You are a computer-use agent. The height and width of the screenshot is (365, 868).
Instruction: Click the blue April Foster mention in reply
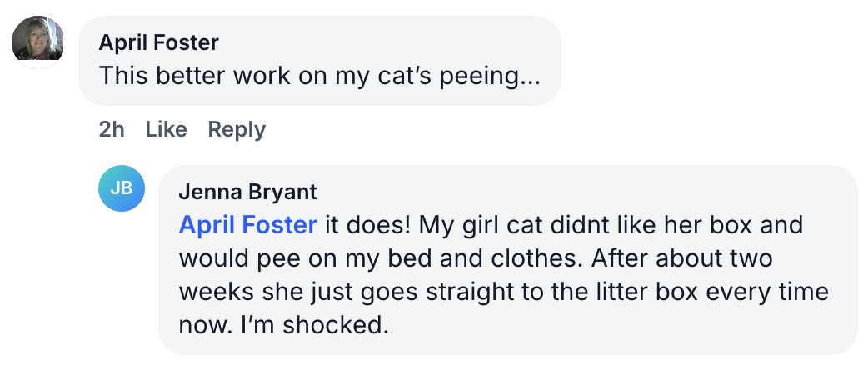click(x=247, y=225)
